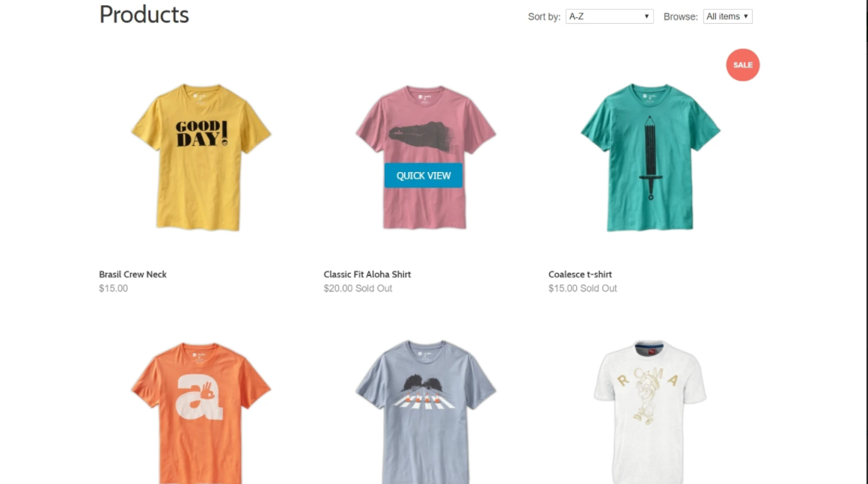Open the white ROMA t-shirt image
The width and height of the screenshot is (868, 484).
[650, 412]
